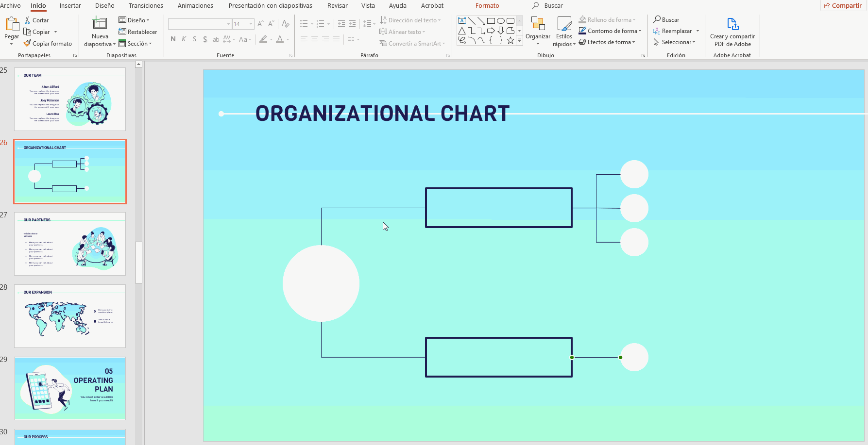Screen dimensions: 868x445
Task: Select slide thumbnail Our Expansion
Action: coord(70,316)
